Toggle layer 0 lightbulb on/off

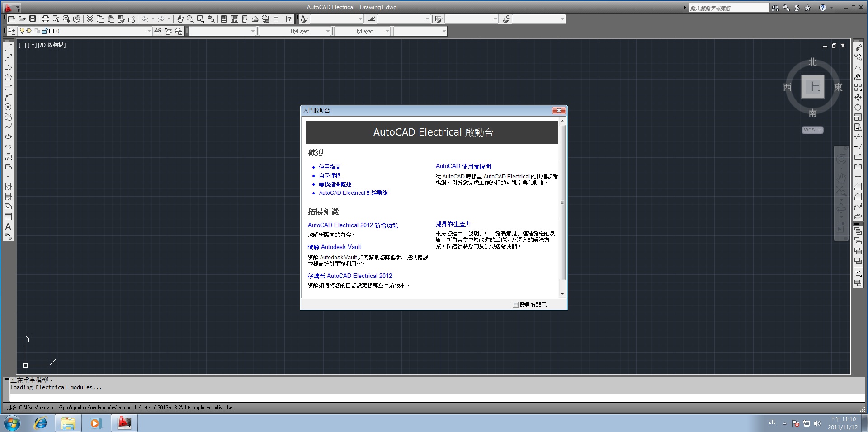coord(22,31)
